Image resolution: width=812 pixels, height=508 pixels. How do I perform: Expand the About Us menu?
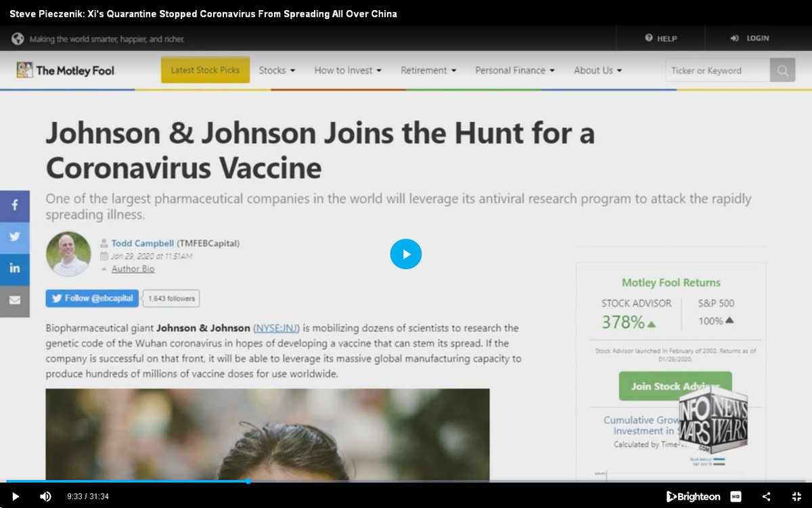tap(598, 70)
